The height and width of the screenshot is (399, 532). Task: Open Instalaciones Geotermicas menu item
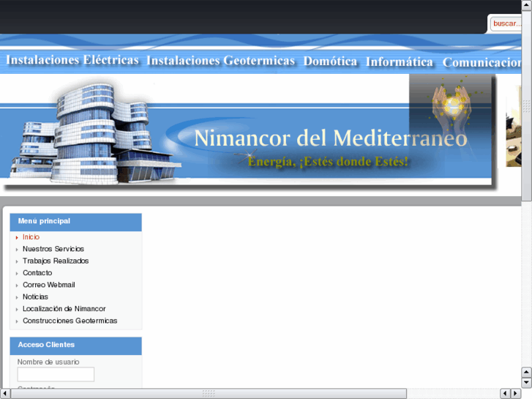tap(220, 61)
